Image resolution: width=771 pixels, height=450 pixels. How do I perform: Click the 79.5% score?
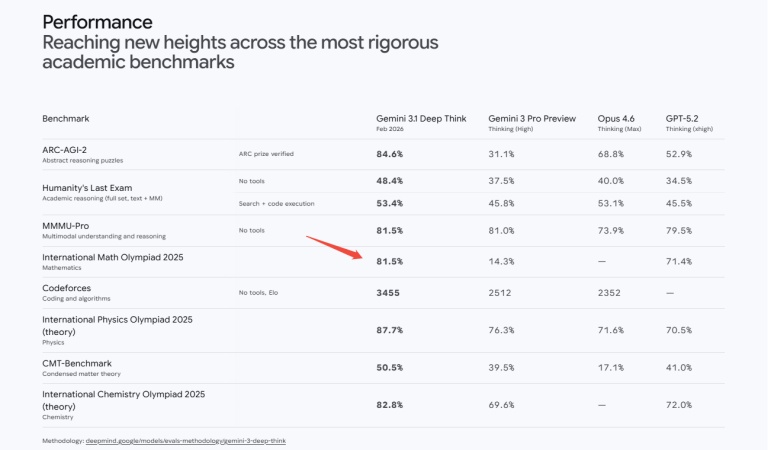click(x=679, y=231)
